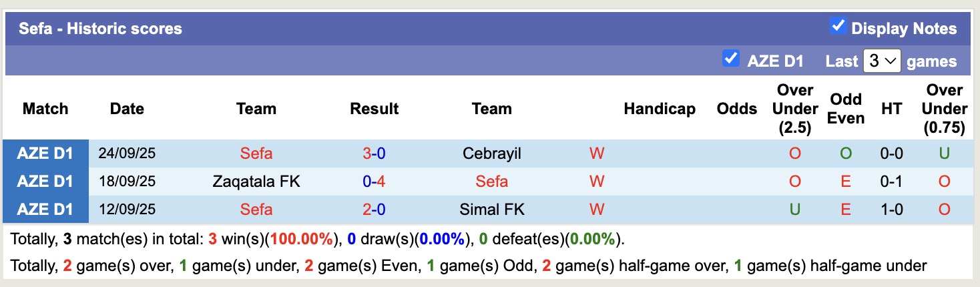Click the HT column header

point(891,109)
